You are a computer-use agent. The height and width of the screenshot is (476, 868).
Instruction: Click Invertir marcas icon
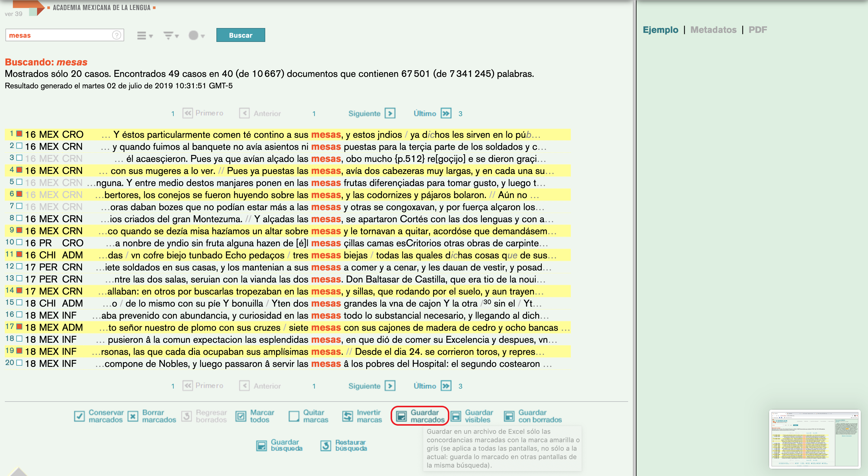348,416
